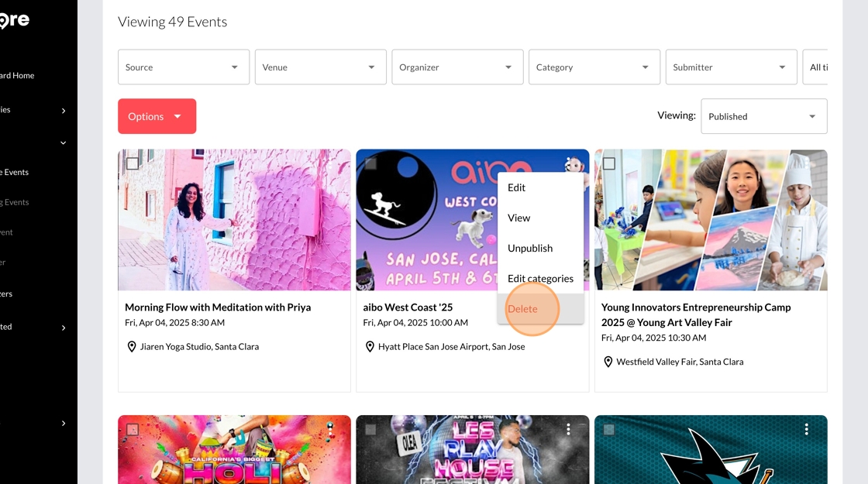This screenshot has width=868, height=484.
Task: Open the greyed-out Events sidebar item
Action: pyautogui.click(x=15, y=202)
